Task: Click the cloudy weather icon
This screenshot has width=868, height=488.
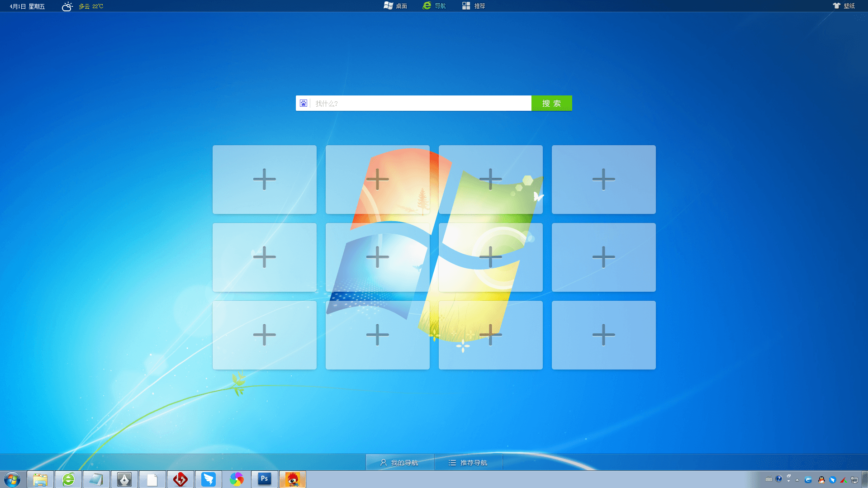Action: coord(67,6)
